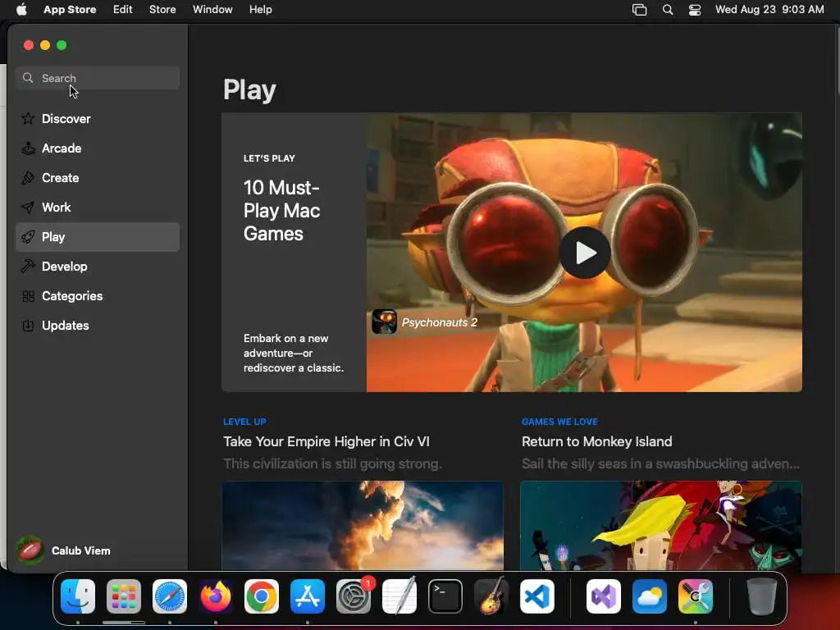Open Control Center in menu bar
840x630 pixels.
695,10
